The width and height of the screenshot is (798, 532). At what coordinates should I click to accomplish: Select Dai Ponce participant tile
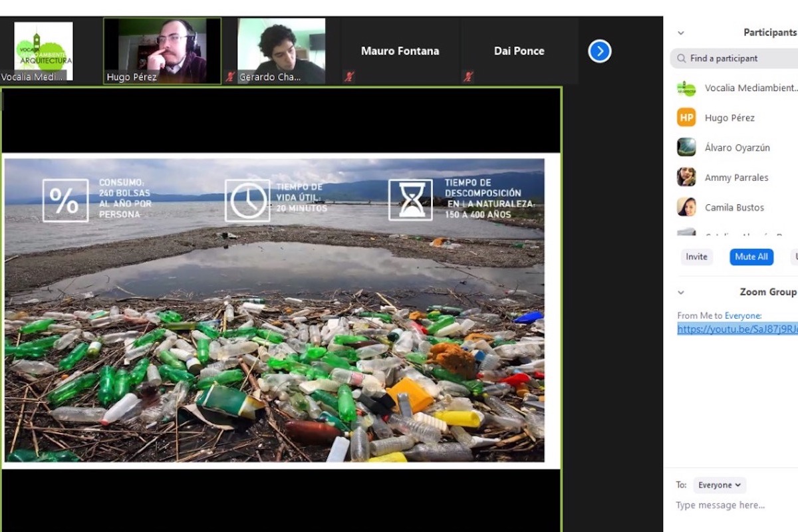(x=519, y=51)
